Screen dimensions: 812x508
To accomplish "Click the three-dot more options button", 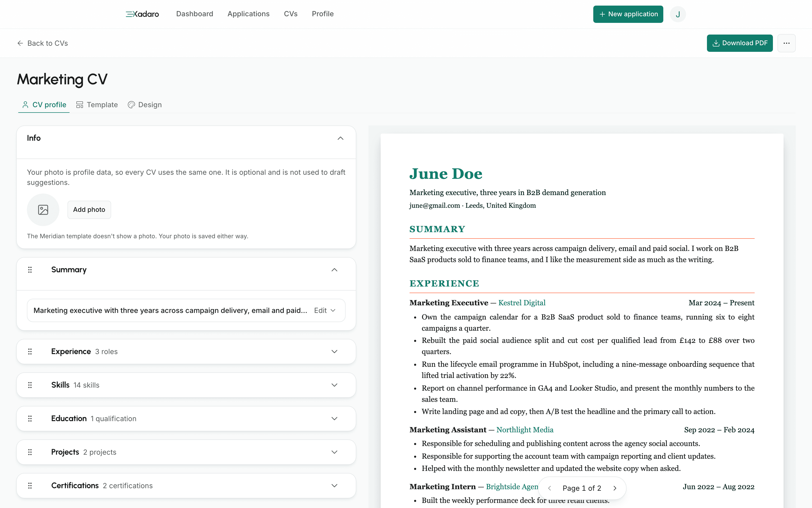I will (787, 43).
